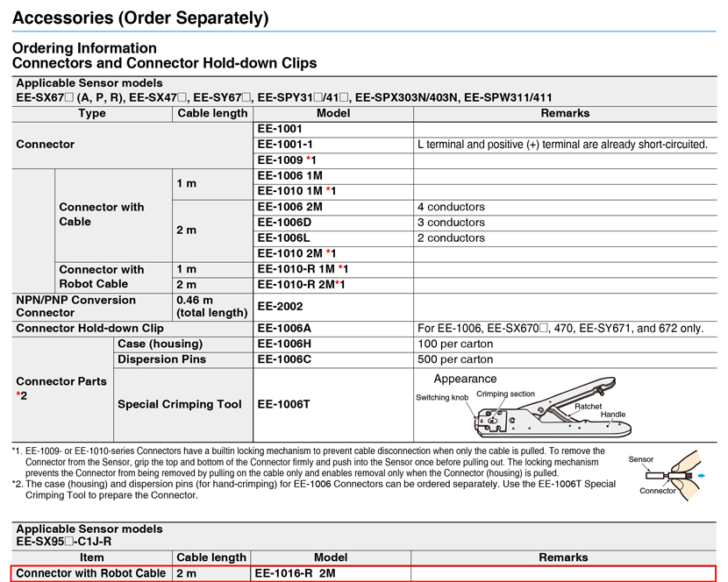Click the 'Ratchet' callout label

(x=588, y=407)
